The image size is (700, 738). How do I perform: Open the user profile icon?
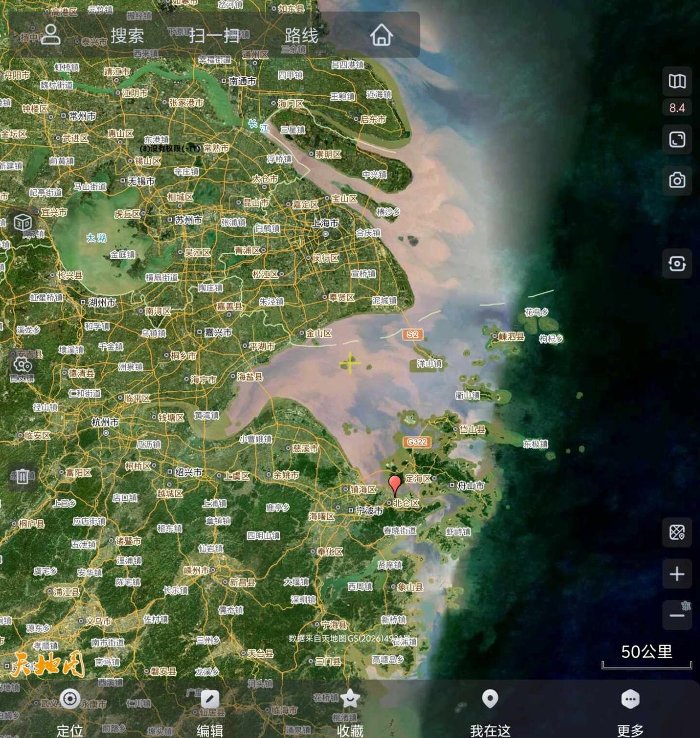tap(51, 34)
